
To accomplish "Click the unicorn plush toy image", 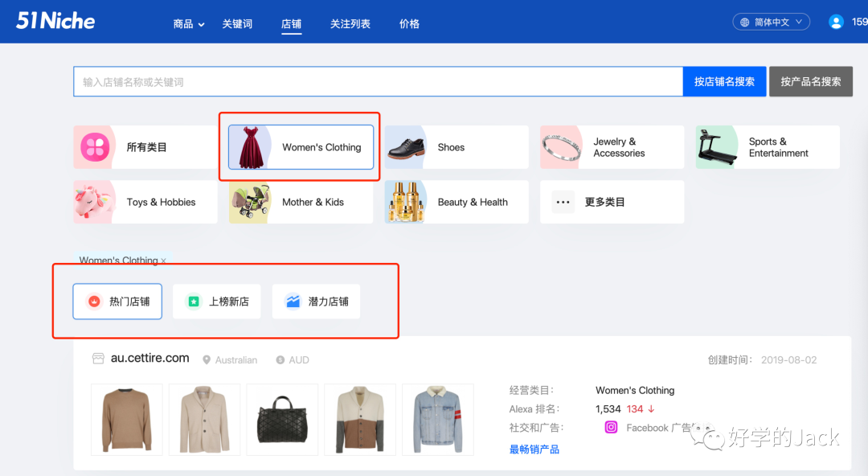I will click(94, 202).
